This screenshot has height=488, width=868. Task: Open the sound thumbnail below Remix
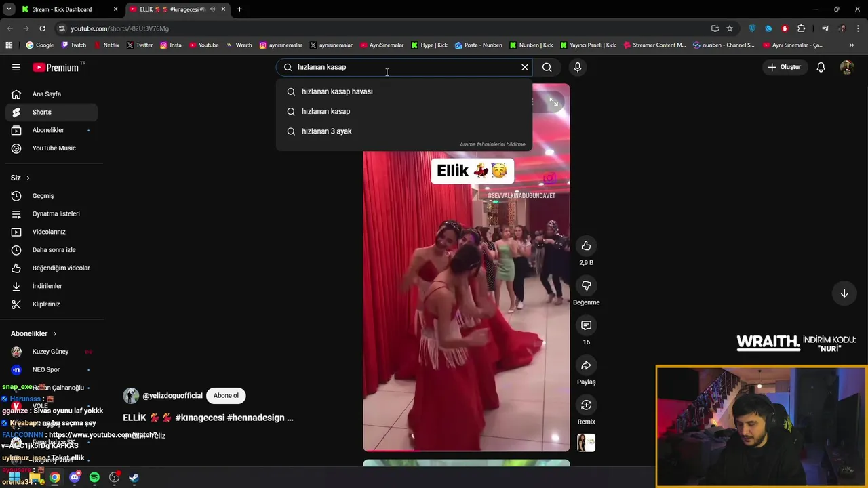pyautogui.click(x=586, y=443)
